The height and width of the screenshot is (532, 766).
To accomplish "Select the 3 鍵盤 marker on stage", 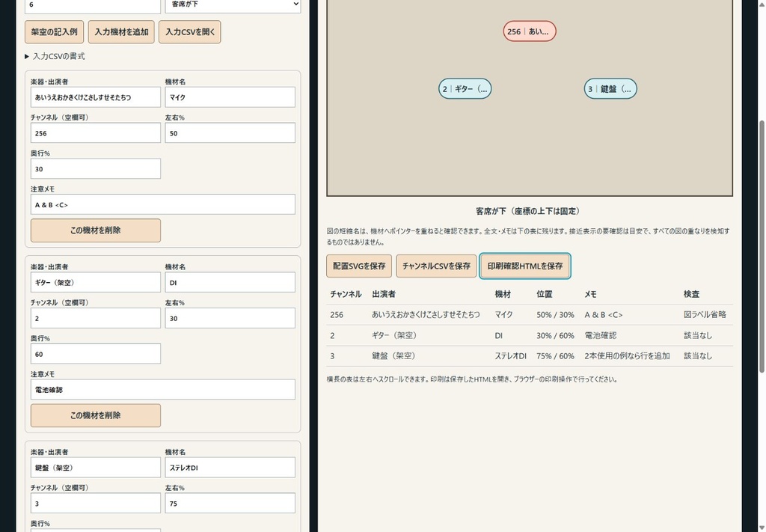I will 610,88.
